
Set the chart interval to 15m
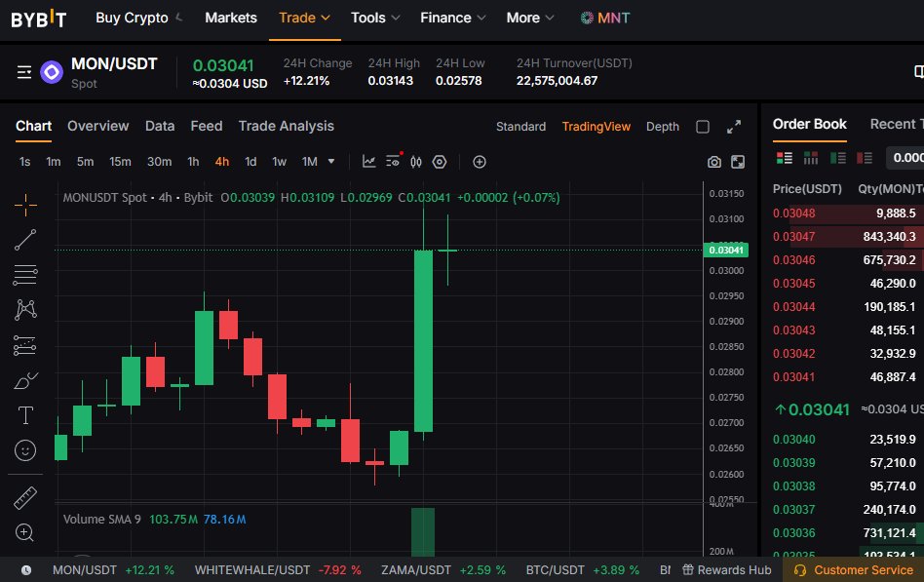[120, 162]
